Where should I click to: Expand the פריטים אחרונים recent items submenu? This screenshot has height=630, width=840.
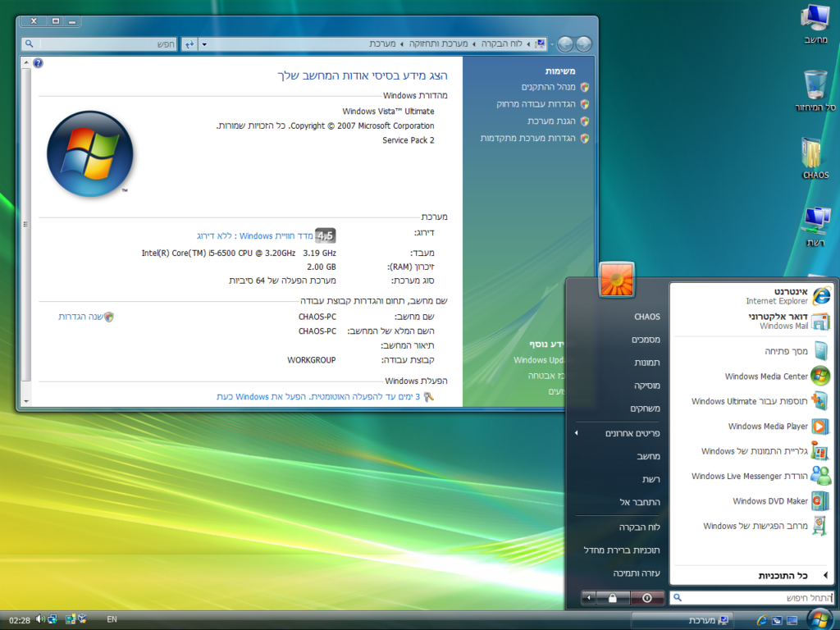point(619,433)
